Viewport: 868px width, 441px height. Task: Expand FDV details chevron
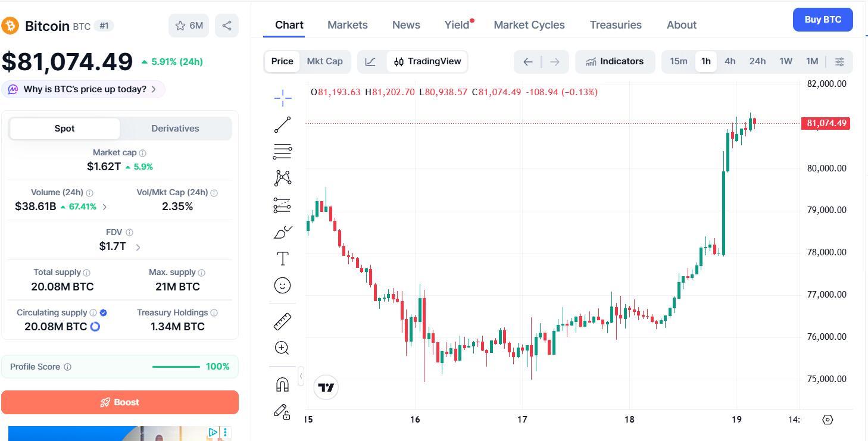tap(138, 247)
